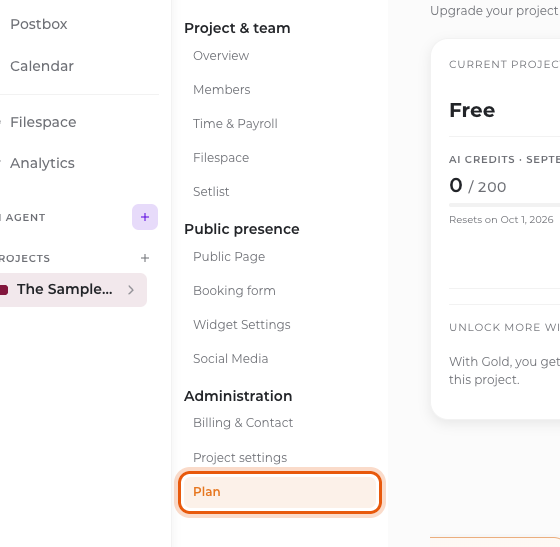Add a new project with the plus icon

pyautogui.click(x=145, y=258)
